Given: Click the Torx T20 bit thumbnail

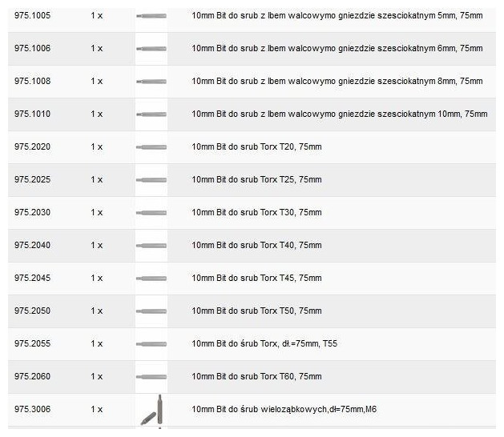Looking at the screenshot, I should pyautogui.click(x=151, y=147).
